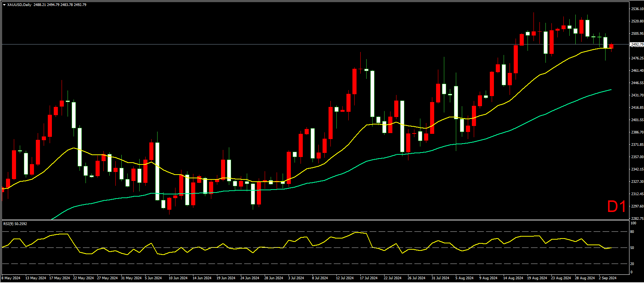The image size is (644, 283).
Task: Click the OHLC values 2488.21 2494.79 2483.78 2492.79
Action: tap(60, 5)
